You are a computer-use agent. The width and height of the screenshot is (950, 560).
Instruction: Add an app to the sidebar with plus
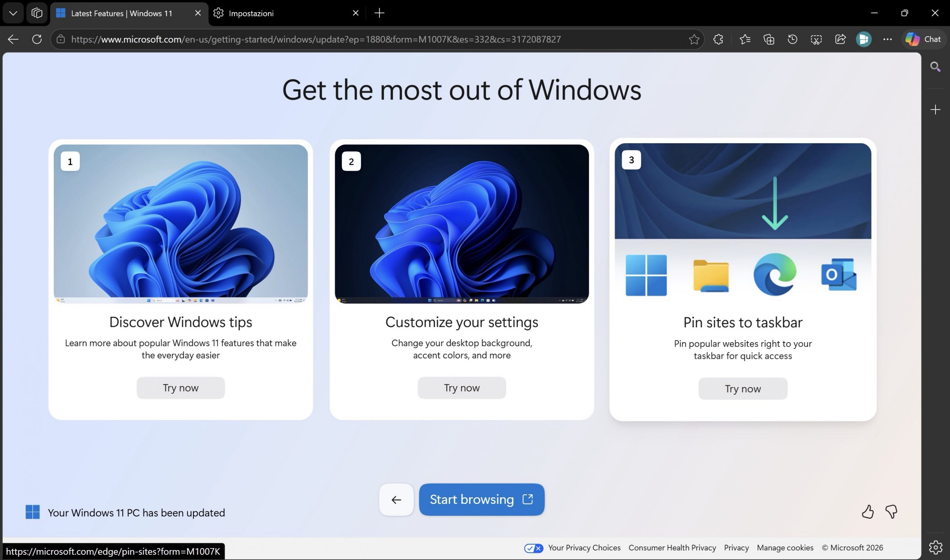935,110
